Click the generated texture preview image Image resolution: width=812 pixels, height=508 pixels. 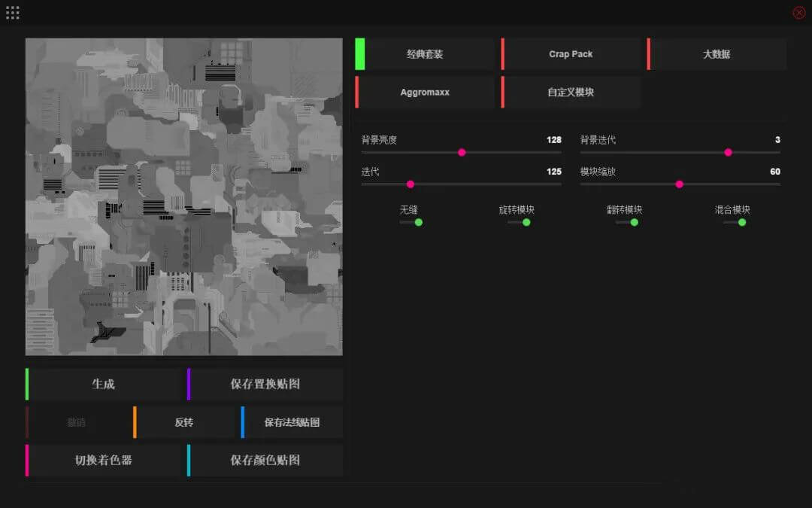183,196
